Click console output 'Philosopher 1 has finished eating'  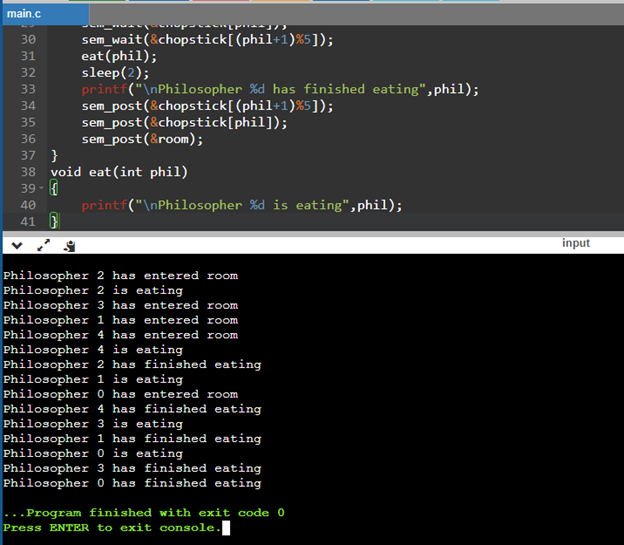coord(132,439)
